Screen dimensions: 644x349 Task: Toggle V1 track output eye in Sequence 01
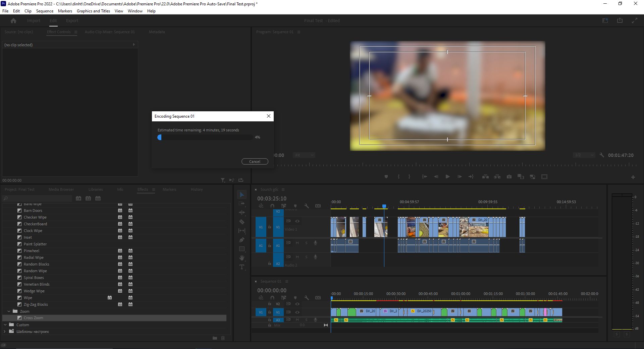coord(297,312)
